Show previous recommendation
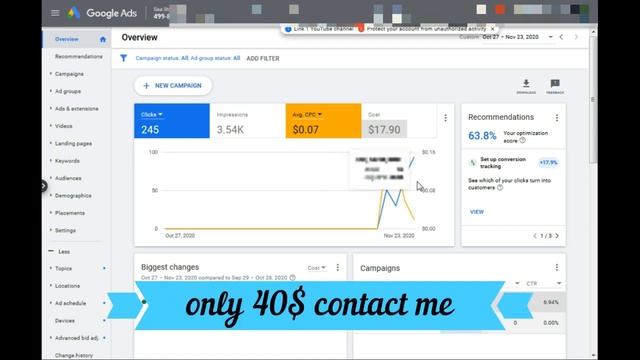Viewport: 640px width, 360px height. 535,236
